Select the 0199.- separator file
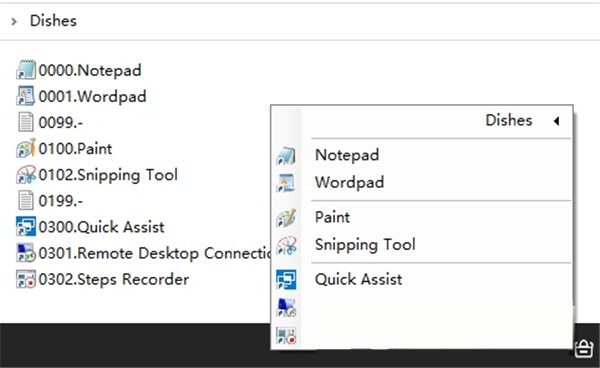 [x=50, y=200]
